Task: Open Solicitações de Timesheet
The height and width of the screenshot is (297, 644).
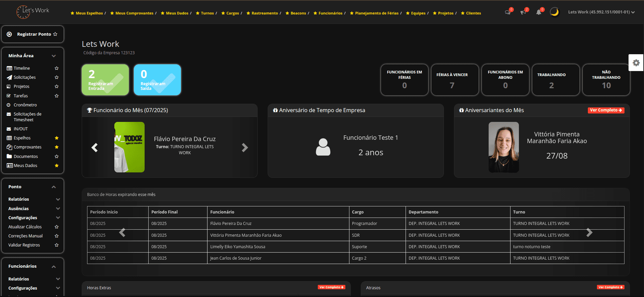Action: (x=28, y=117)
